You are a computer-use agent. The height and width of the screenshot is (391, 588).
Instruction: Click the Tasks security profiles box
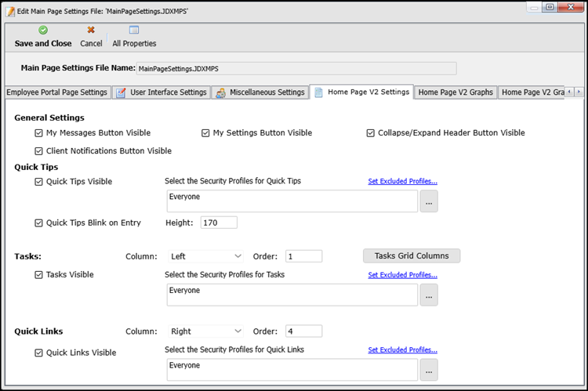coord(292,295)
